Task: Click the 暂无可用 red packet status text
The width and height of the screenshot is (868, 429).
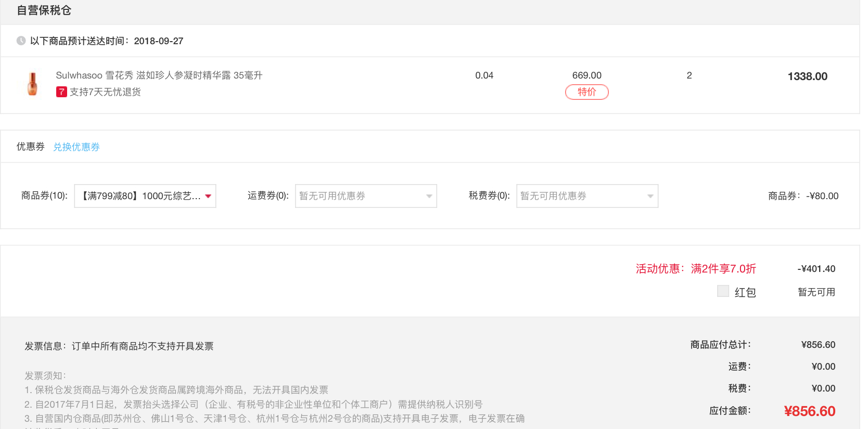Action: (x=816, y=292)
